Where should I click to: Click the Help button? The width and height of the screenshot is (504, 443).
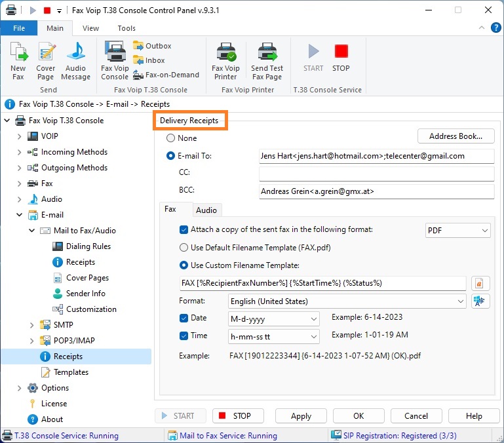click(x=474, y=416)
